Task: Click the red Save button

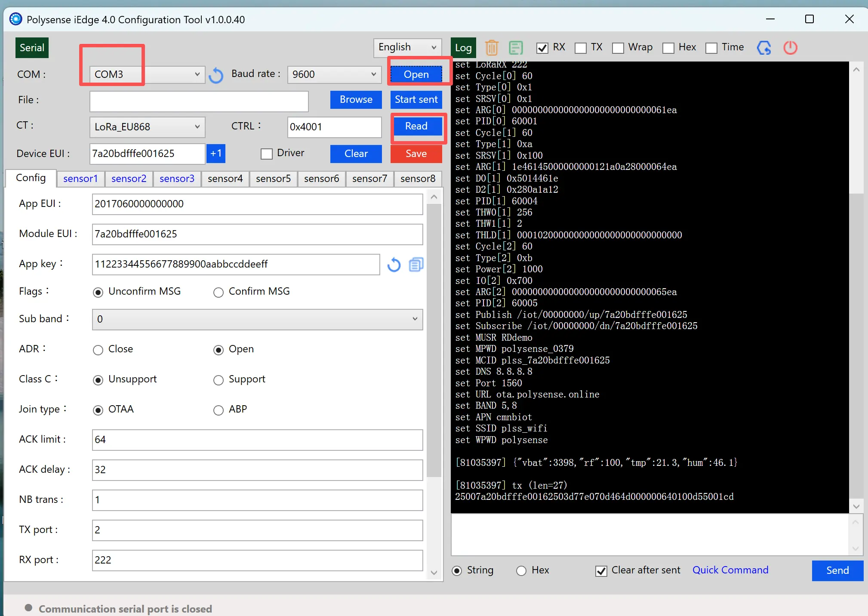Action: (416, 154)
